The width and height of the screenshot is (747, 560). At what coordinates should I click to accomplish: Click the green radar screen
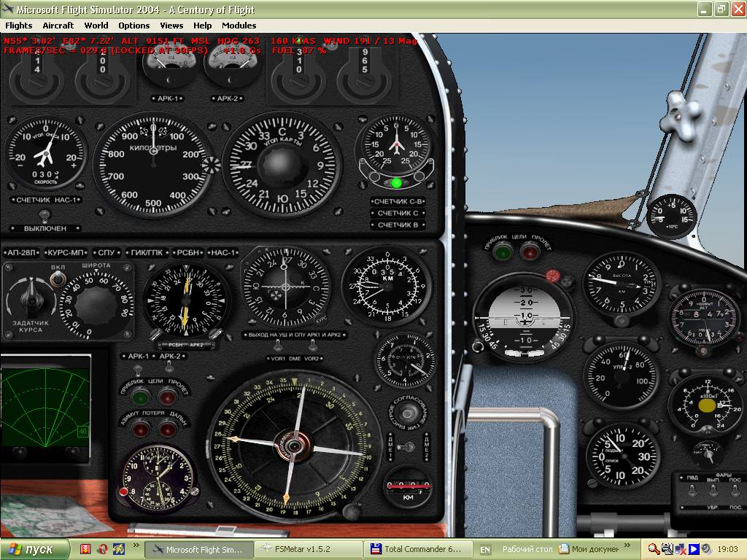[45, 407]
